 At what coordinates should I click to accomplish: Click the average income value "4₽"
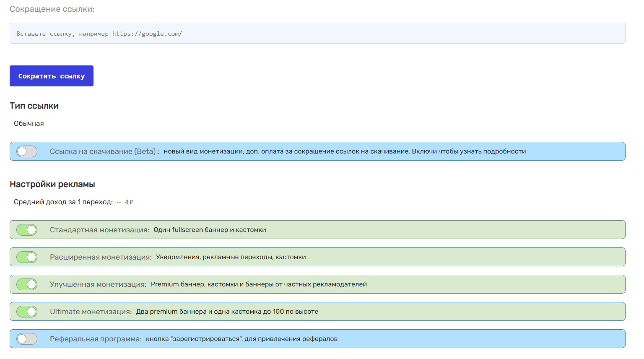coord(129,202)
